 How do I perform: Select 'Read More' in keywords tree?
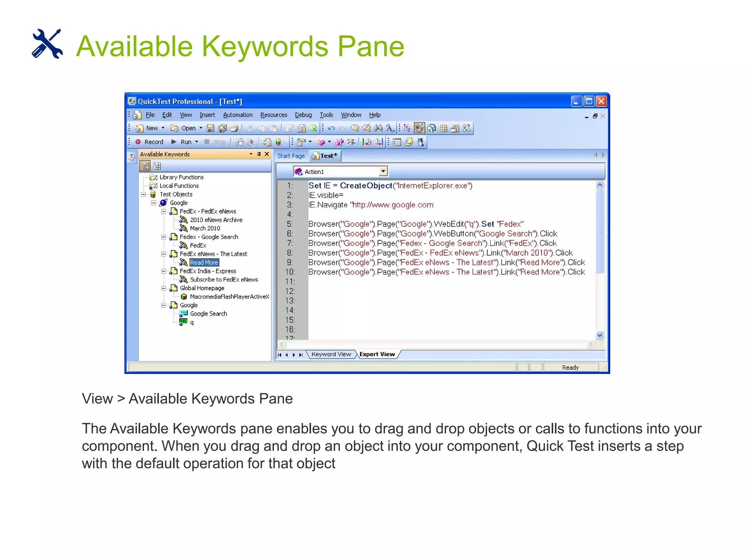tap(204, 262)
